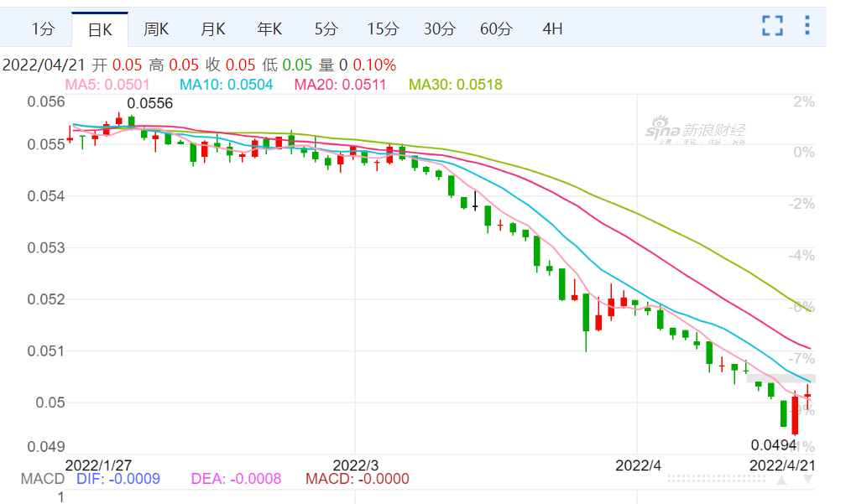Click the dotted resize handle above MACD
Screen dimensions: 851x504
(x=717, y=479)
